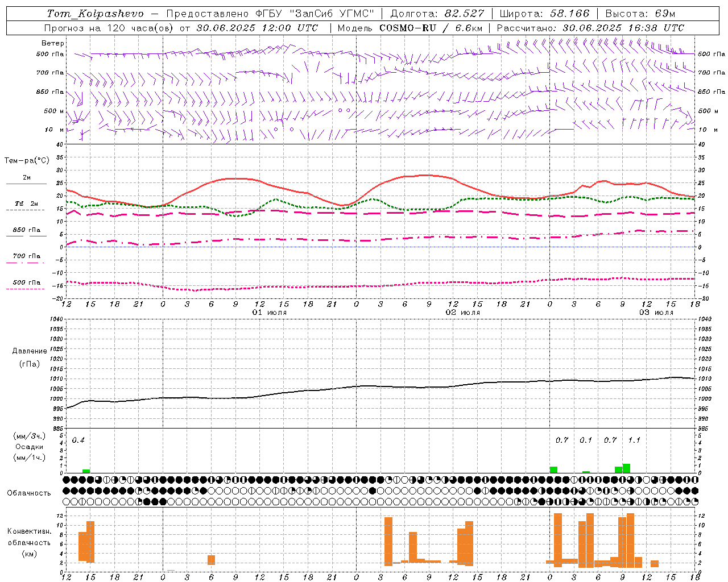The width and height of the screenshot is (728, 582).
Task: Click the (км) unit under облачность
Action: pos(29,554)
